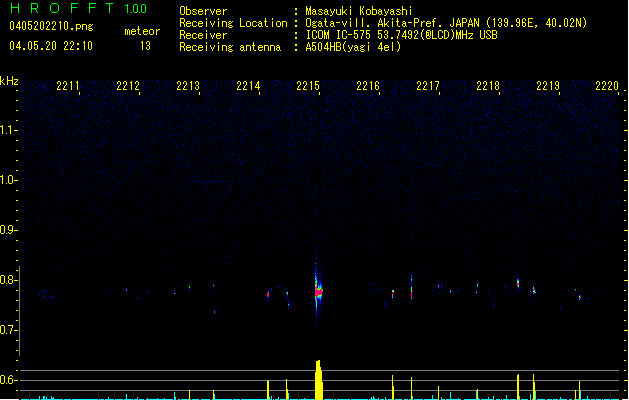The width and height of the screenshot is (629, 400).
Task: Select the date 04.05.20 22:10 text
Action: 50,45
